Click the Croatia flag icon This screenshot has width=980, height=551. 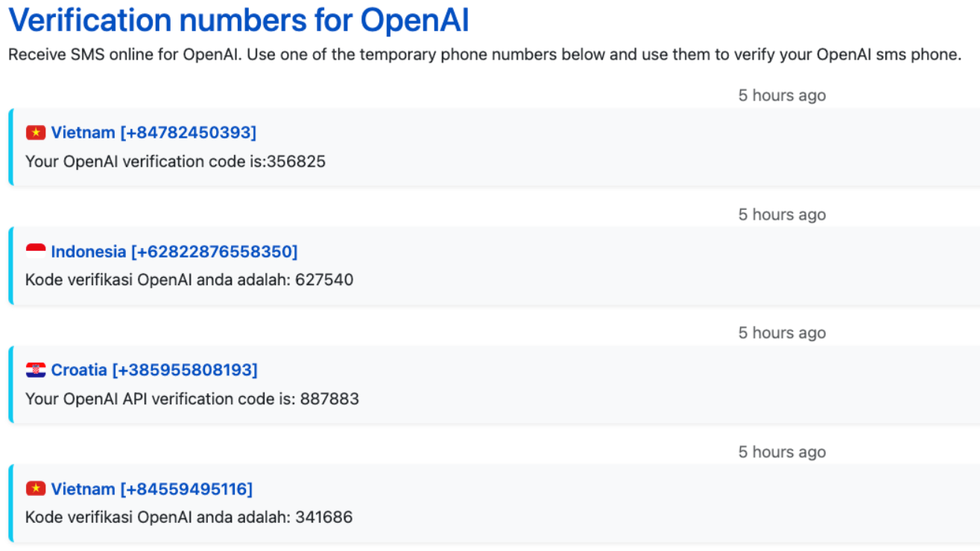36,370
